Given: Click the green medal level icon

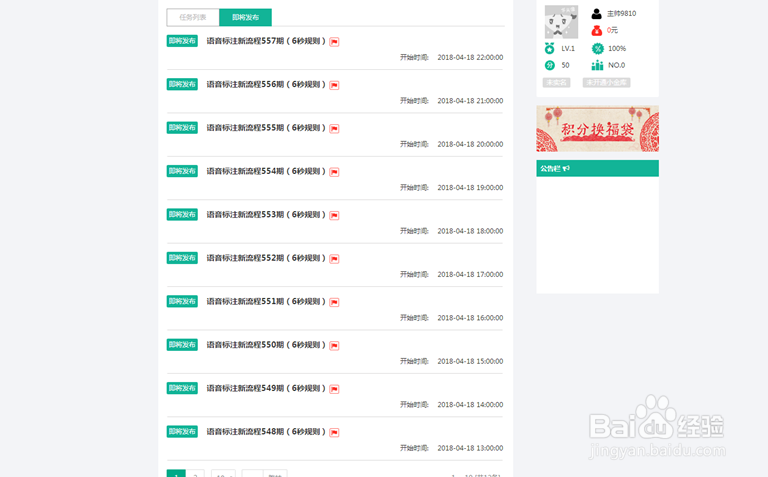Looking at the screenshot, I should tap(550, 48).
